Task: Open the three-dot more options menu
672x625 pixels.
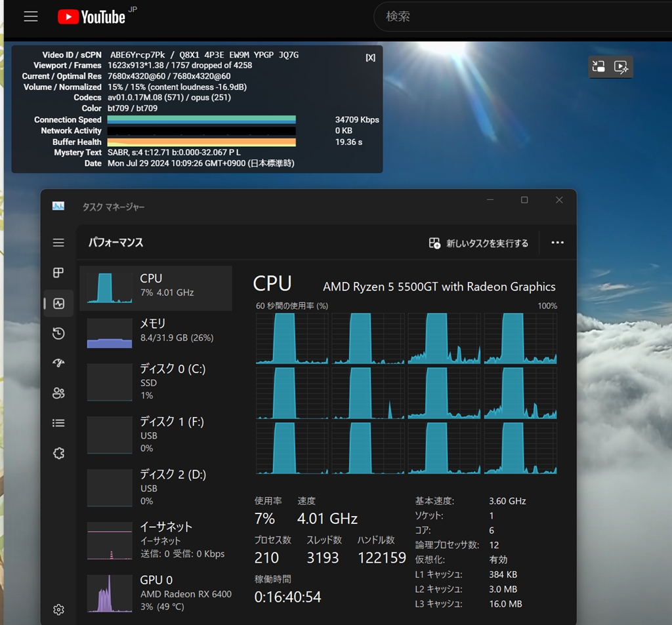Action: (557, 243)
